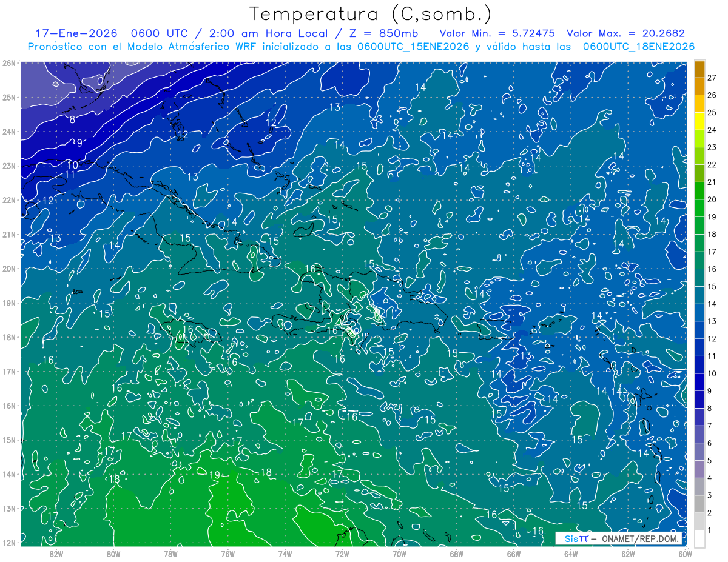Click the initialization stamp 0600UTC_15ENE2026
728x562 pixels.
[413, 47]
